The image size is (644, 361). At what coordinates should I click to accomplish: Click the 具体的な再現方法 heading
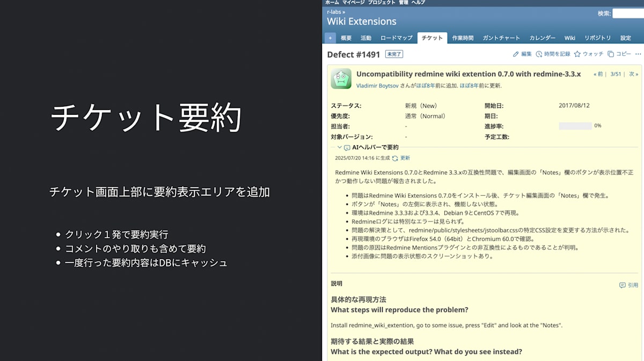358,299
